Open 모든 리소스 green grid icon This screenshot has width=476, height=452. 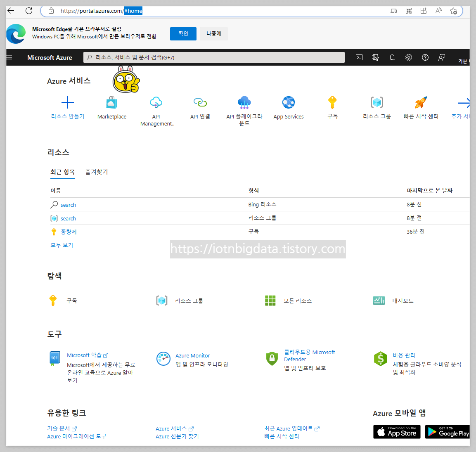[x=270, y=301]
